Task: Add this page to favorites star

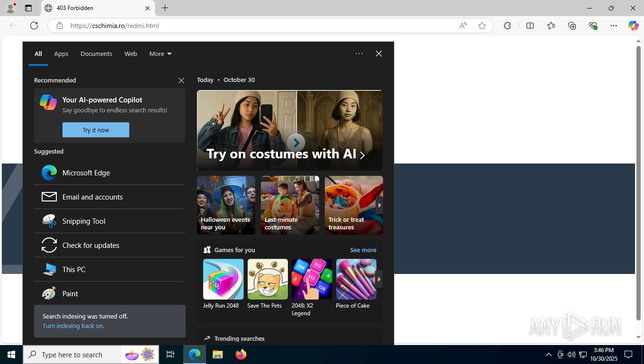Action: (482, 26)
